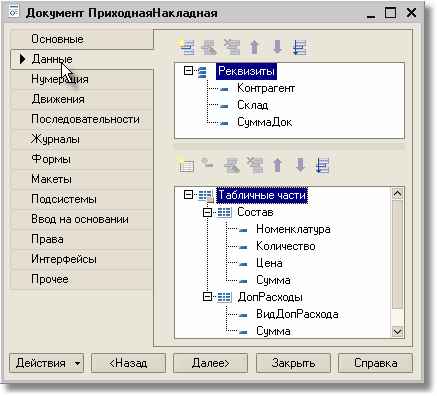437x396 pixels.
Task: Click the tabular sections scrollbar thumb
Action: point(398,254)
